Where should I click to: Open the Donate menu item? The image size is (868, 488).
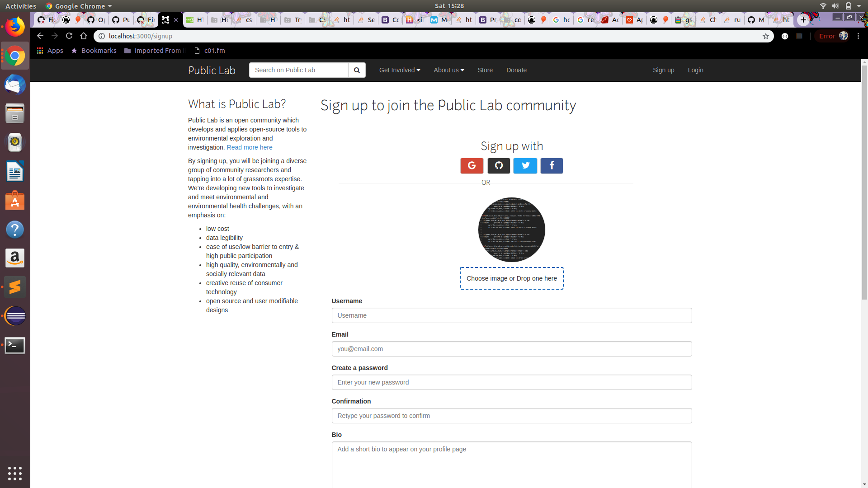click(x=516, y=70)
